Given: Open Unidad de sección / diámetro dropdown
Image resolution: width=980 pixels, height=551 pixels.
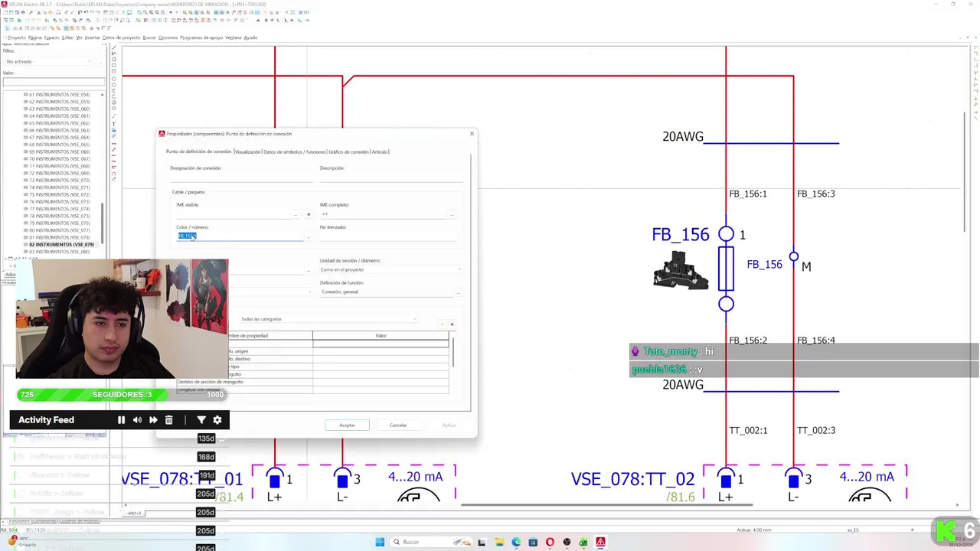Looking at the screenshot, I should [x=390, y=269].
